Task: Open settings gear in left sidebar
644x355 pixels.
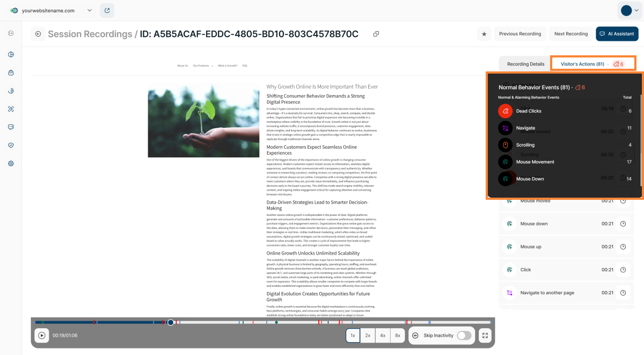Action: [x=11, y=163]
